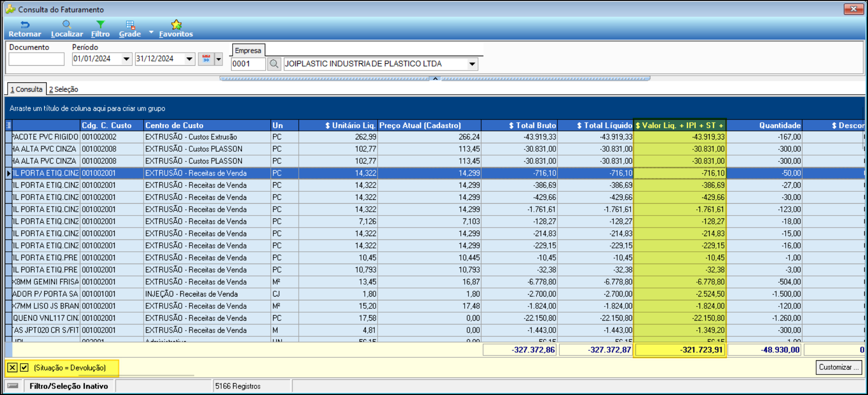Click the Total Bruto sum -327.372,86
Image resolution: width=868 pixels, height=395 pixels.
[x=520, y=350]
